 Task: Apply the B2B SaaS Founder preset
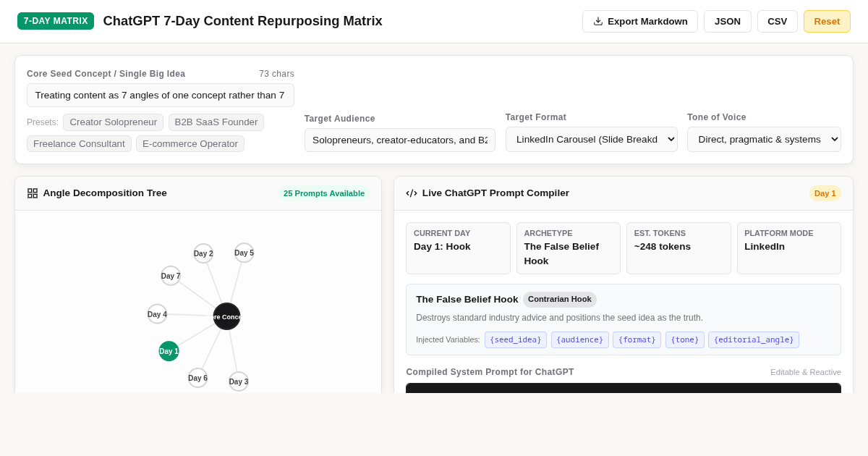pos(216,122)
